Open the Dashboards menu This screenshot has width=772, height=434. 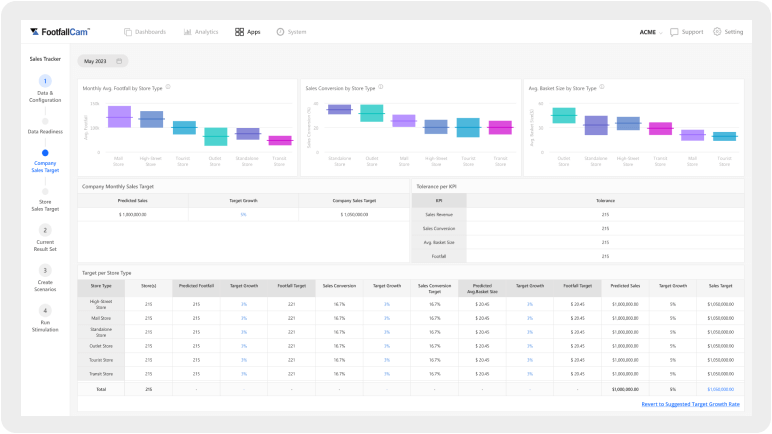[145, 32]
